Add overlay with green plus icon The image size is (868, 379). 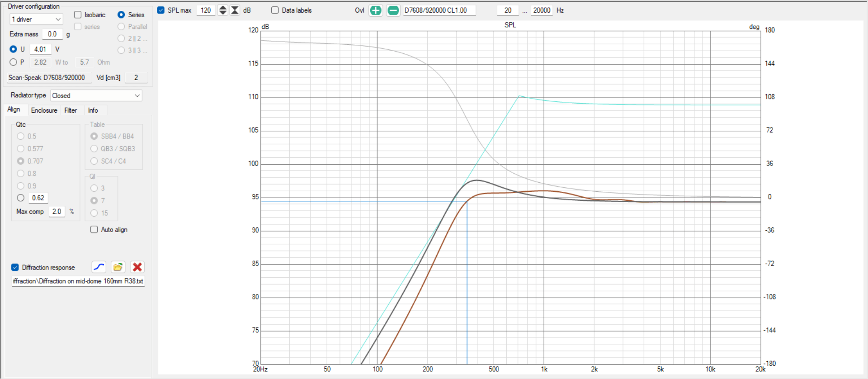pos(375,10)
